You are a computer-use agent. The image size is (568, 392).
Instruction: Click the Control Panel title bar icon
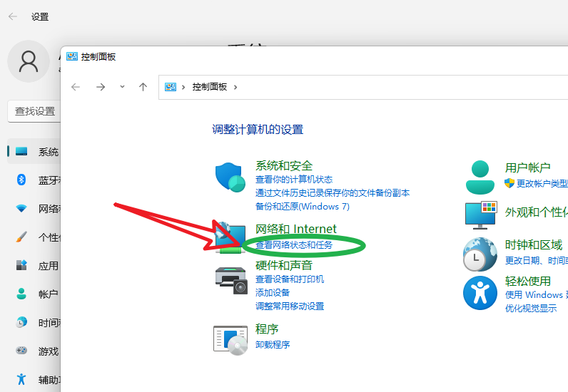click(72, 56)
